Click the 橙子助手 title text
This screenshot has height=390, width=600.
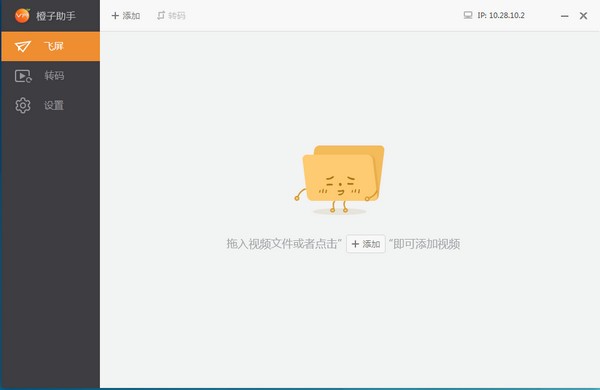pyautogui.click(x=56, y=16)
